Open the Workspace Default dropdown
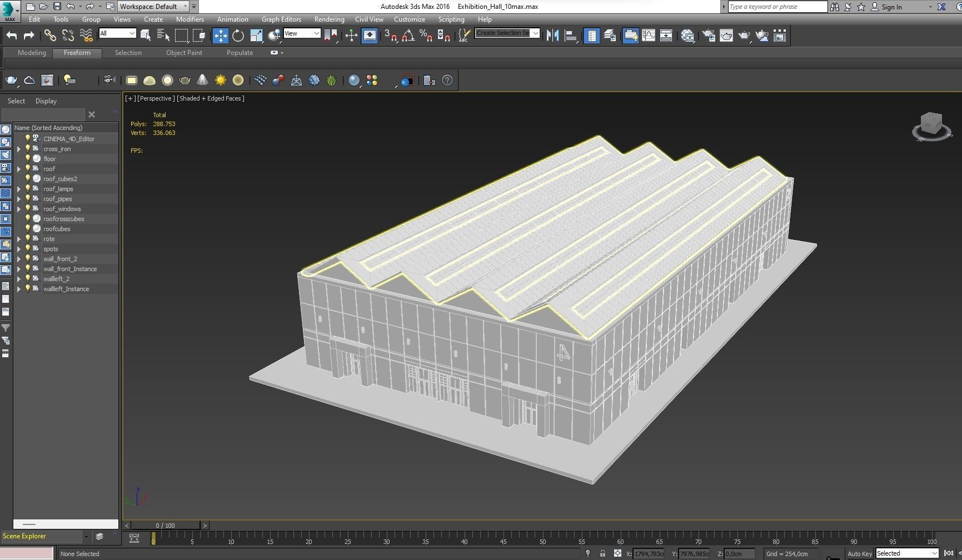 coord(153,7)
